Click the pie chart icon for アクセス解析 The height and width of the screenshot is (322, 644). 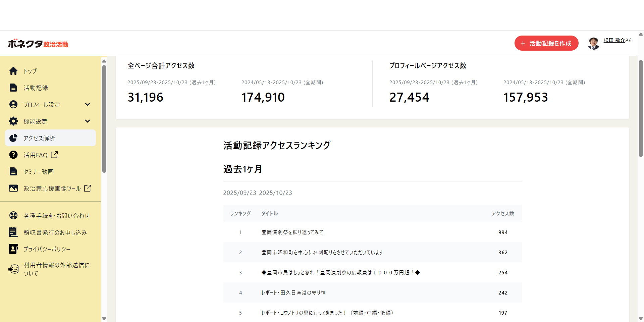(13, 138)
